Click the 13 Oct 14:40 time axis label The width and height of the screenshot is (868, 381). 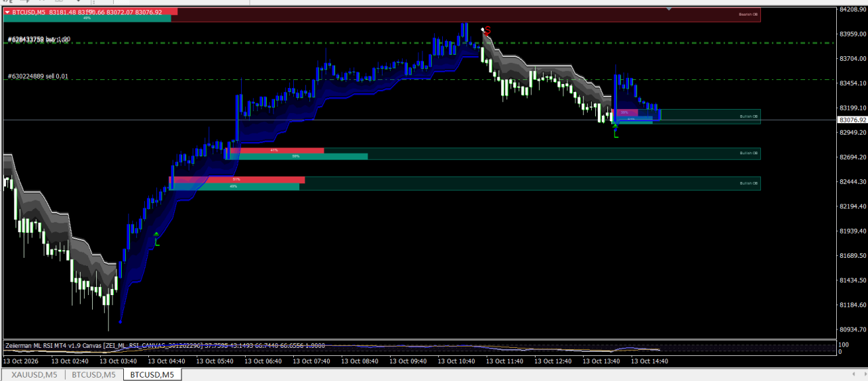point(649,361)
